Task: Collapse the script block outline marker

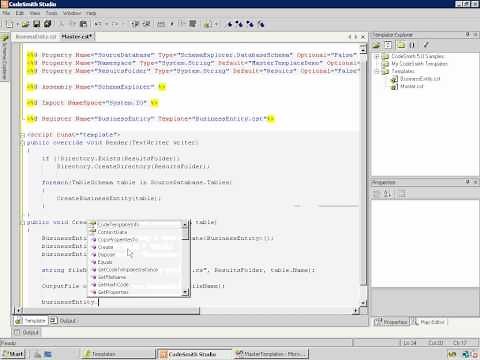Action: coord(22,135)
